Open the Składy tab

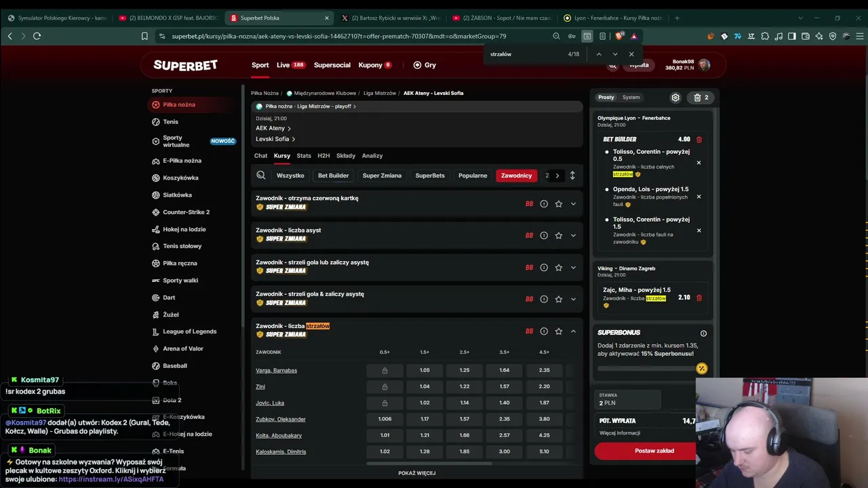coord(346,156)
